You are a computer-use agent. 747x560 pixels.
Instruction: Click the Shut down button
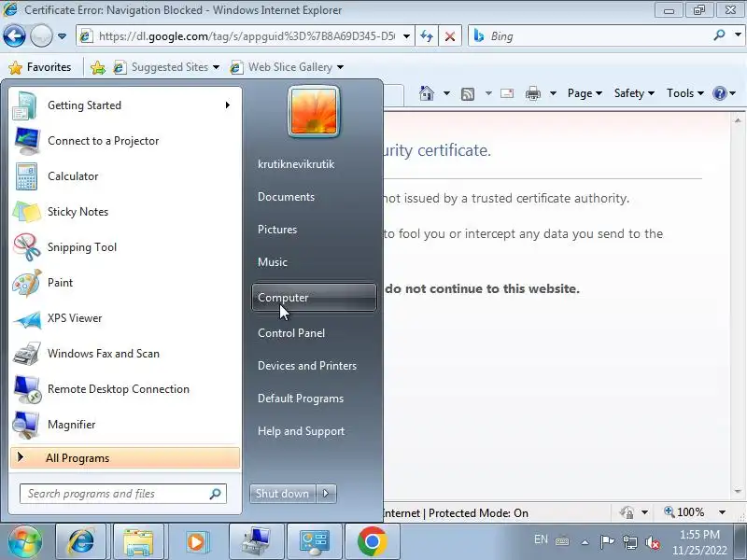click(x=283, y=494)
